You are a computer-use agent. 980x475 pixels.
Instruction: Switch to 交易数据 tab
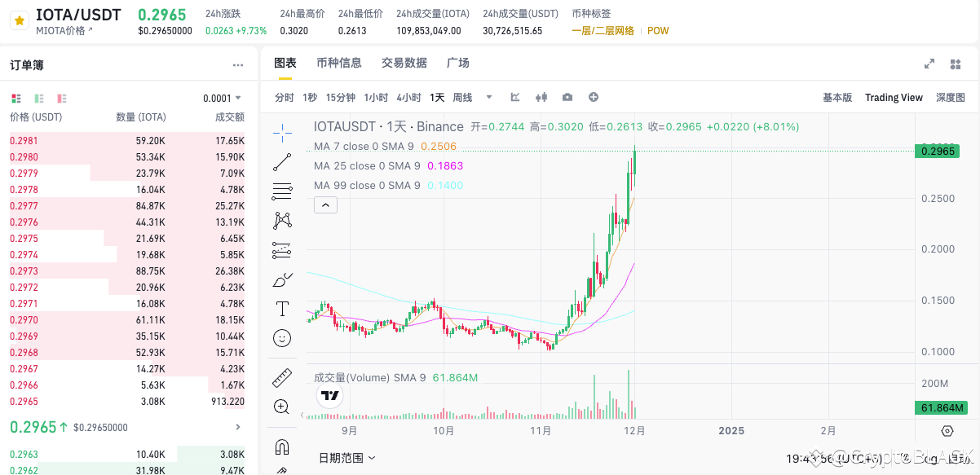pyautogui.click(x=404, y=63)
